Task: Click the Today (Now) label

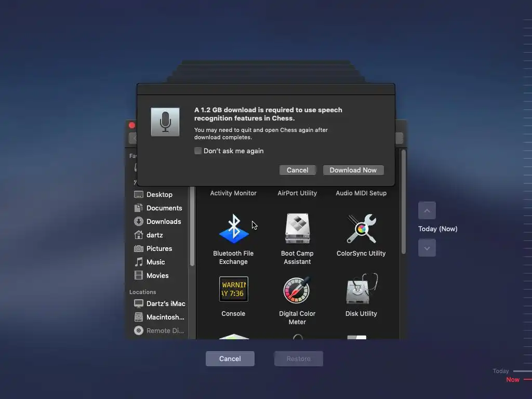Action: point(437,229)
